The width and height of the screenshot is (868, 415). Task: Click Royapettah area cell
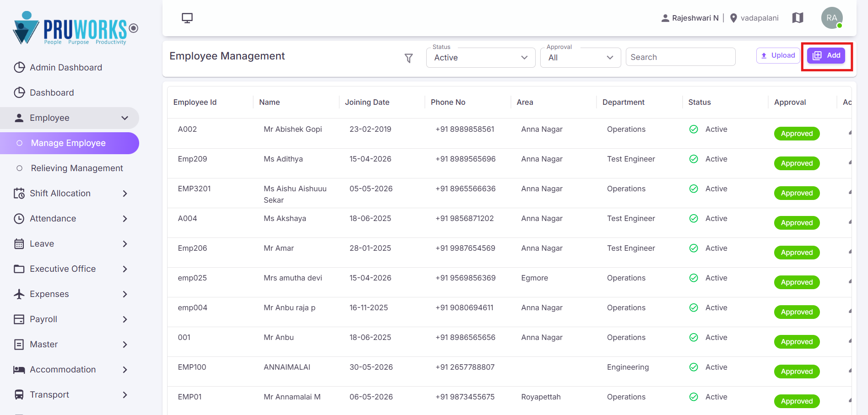[541, 397]
